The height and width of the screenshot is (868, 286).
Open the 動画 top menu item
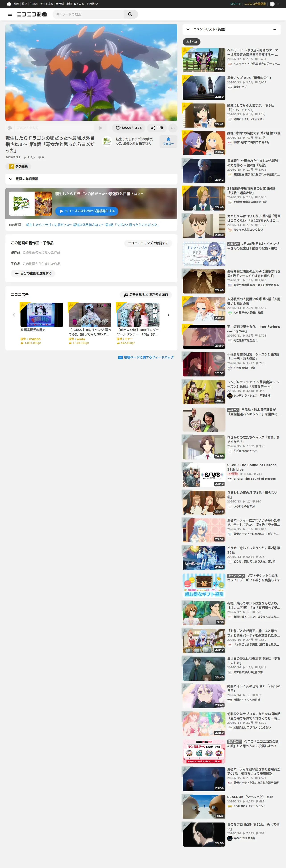16,4
